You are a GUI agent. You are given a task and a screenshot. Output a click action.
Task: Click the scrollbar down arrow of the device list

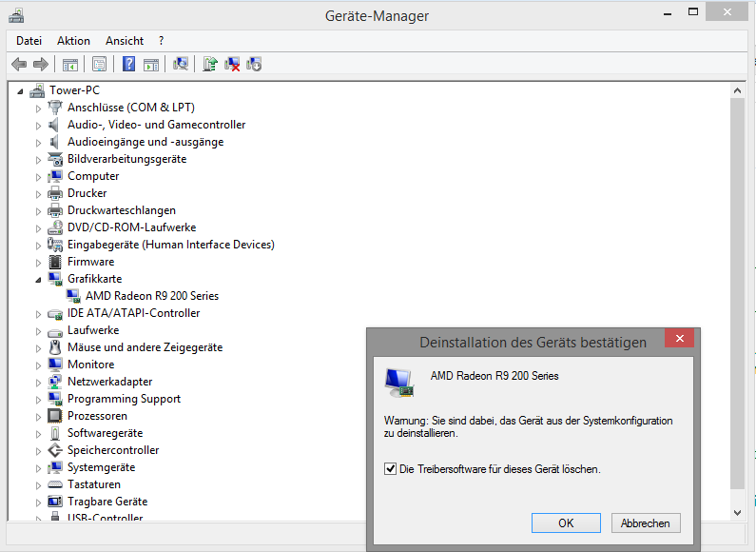[737, 513]
